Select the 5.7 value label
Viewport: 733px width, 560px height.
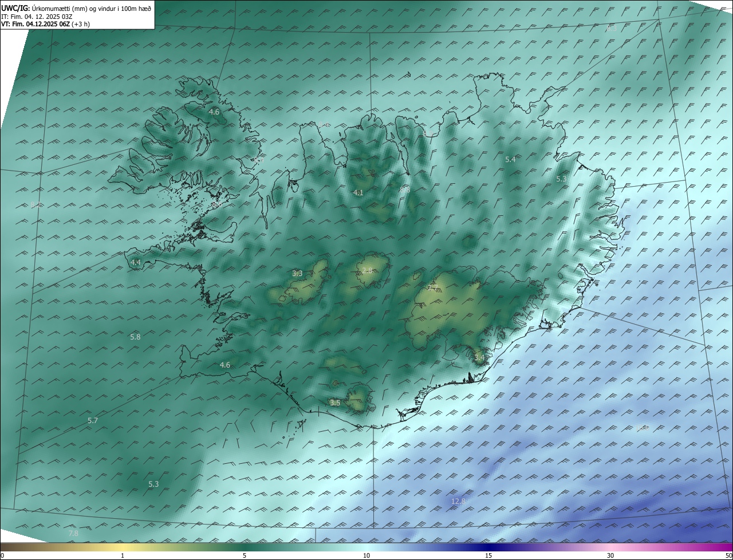click(x=93, y=421)
